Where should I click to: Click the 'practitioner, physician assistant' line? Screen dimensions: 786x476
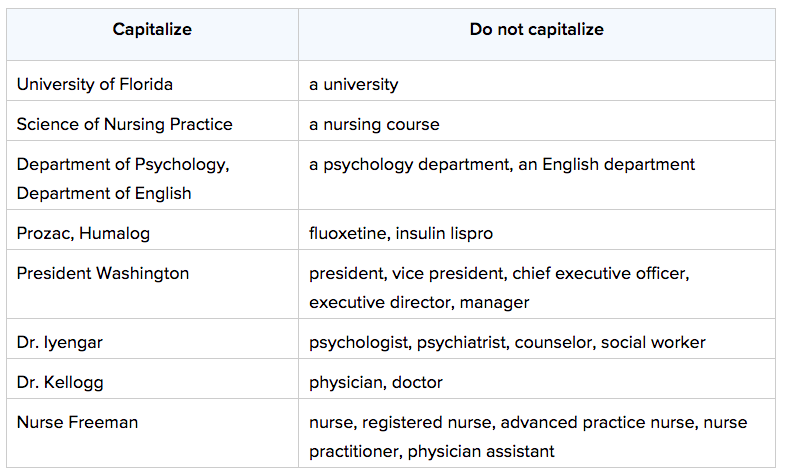pos(432,451)
